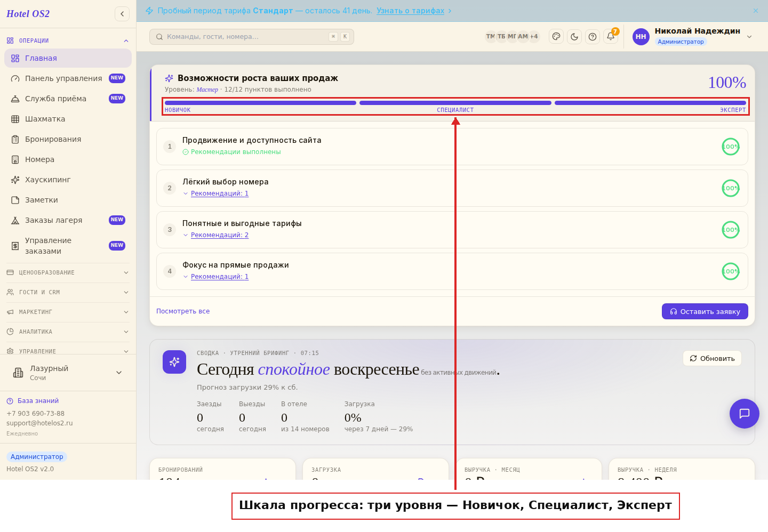Image resolution: width=768 pixels, height=532 pixels.
Task: Click the Служба приёма bell icon
Action: pos(15,99)
